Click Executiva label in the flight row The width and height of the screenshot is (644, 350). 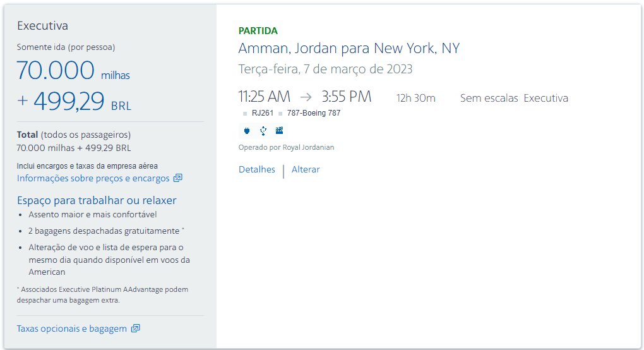546,98
